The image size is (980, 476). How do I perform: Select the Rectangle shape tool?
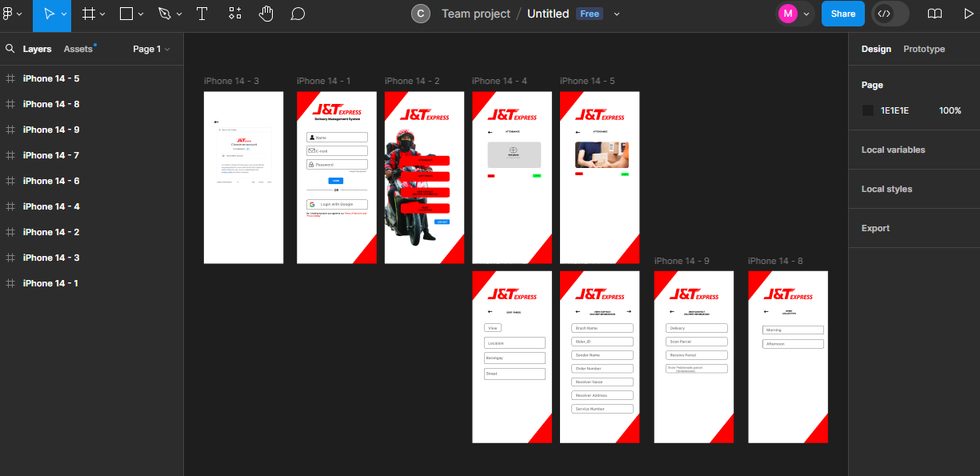coord(126,14)
